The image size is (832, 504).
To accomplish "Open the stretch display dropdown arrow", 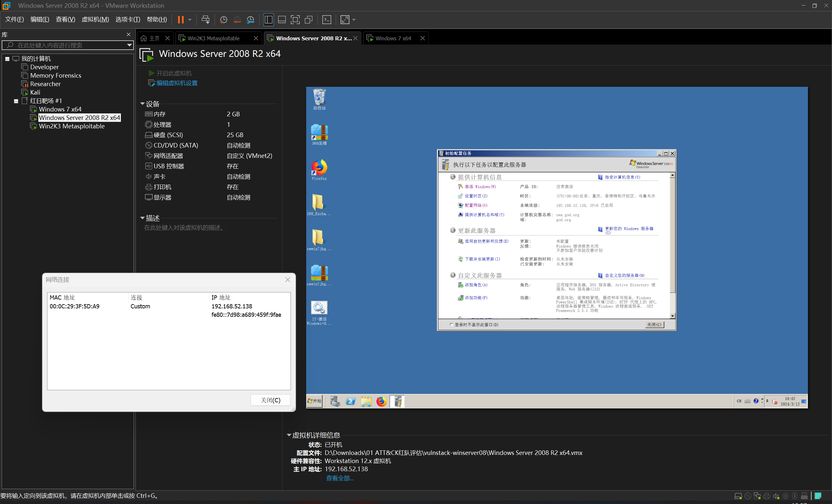I will [354, 19].
